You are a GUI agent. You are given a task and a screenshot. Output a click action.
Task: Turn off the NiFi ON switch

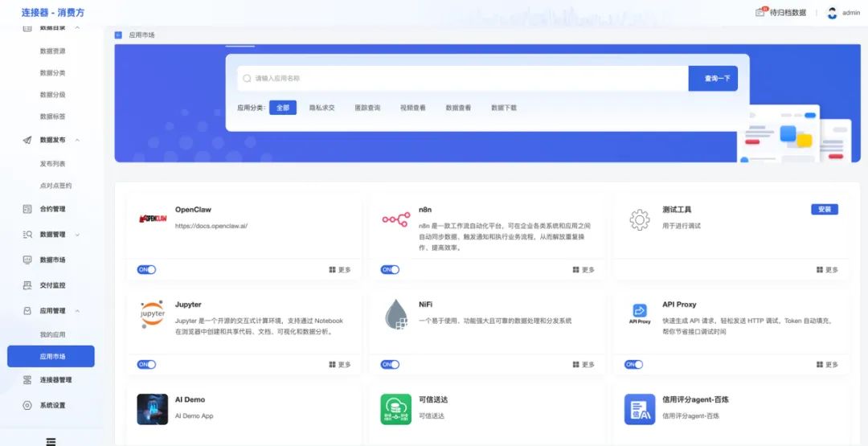pyautogui.click(x=390, y=365)
